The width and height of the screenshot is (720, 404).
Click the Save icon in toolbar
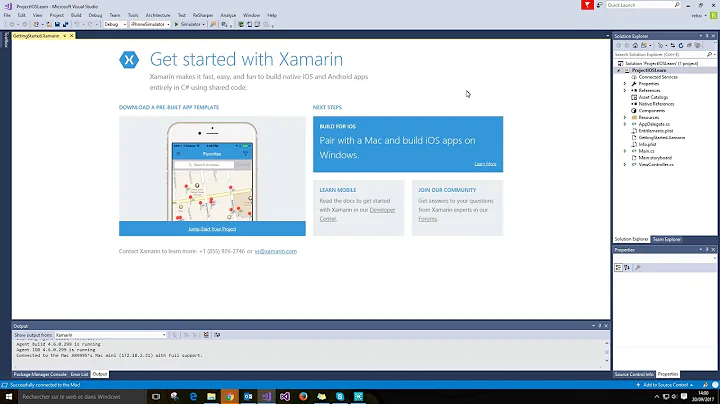(x=57, y=24)
